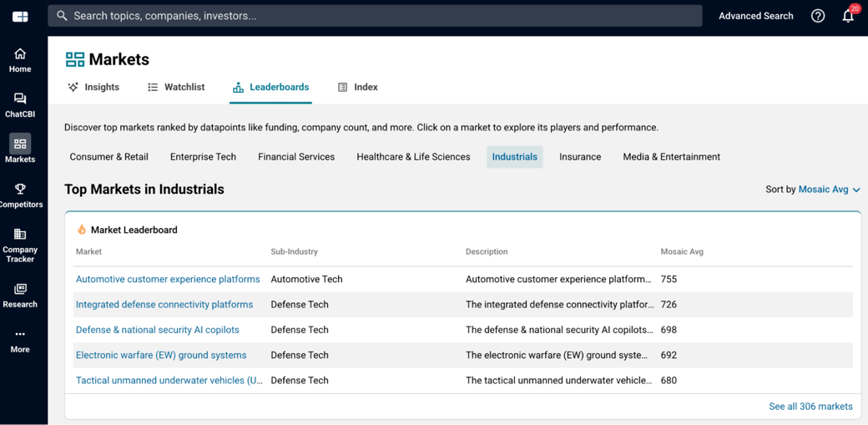Open Integrated defense connectivity platforms market
Screen dimensions: 868x425
click(x=164, y=305)
